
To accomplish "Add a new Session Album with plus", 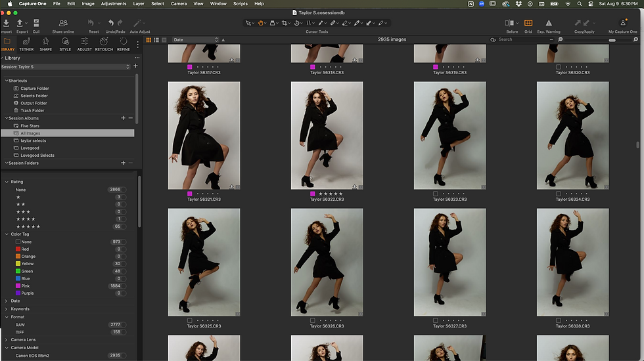I will coord(123,117).
